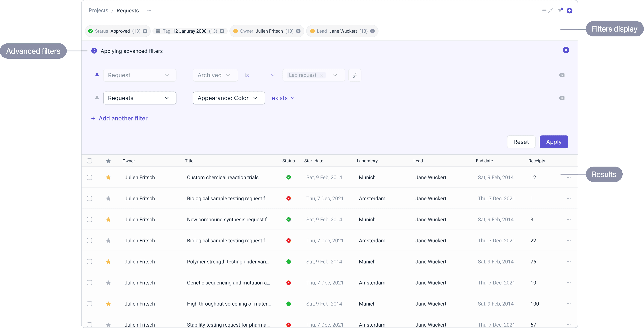This screenshot has height=328, width=644.
Task: Close the advanced filters panel
Action: [566, 50]
